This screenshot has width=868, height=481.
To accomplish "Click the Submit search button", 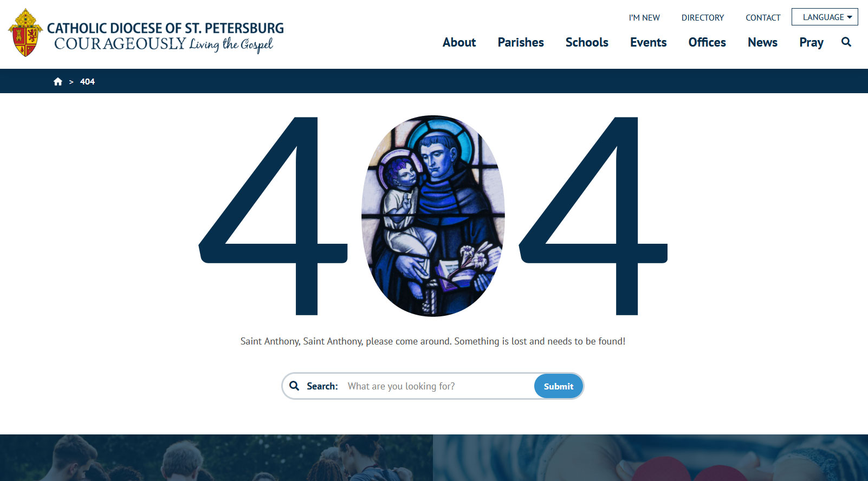I will coord(558,386).
